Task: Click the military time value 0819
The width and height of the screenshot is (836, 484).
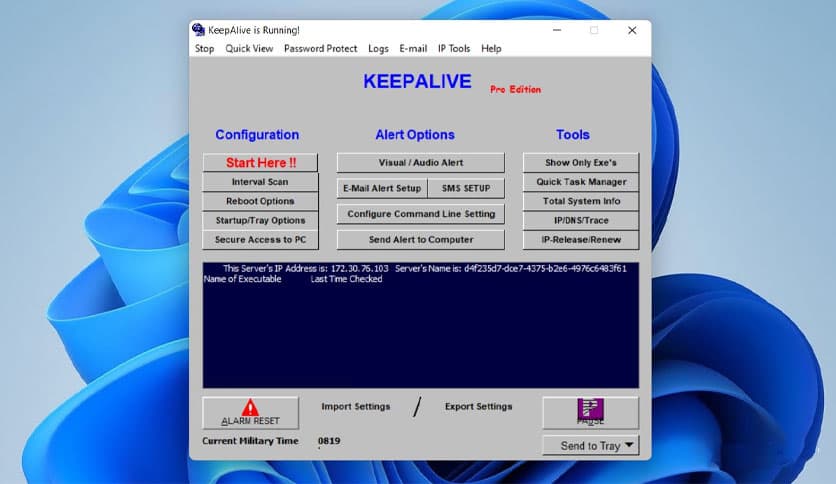Action: (x=329, y=441)
